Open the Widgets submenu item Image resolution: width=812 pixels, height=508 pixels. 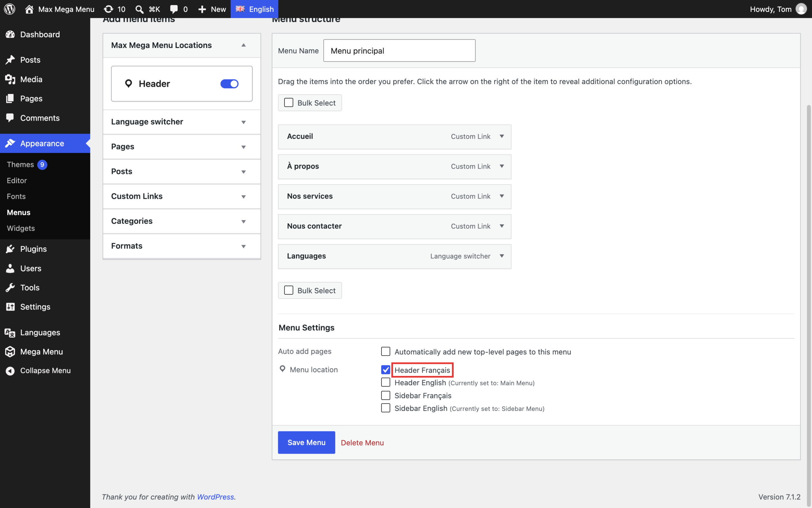[x=21, y=228]
